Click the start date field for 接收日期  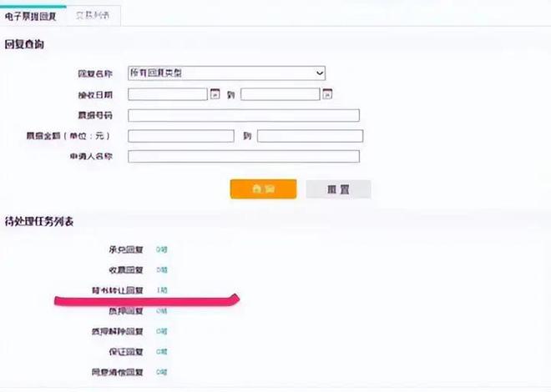168,94
